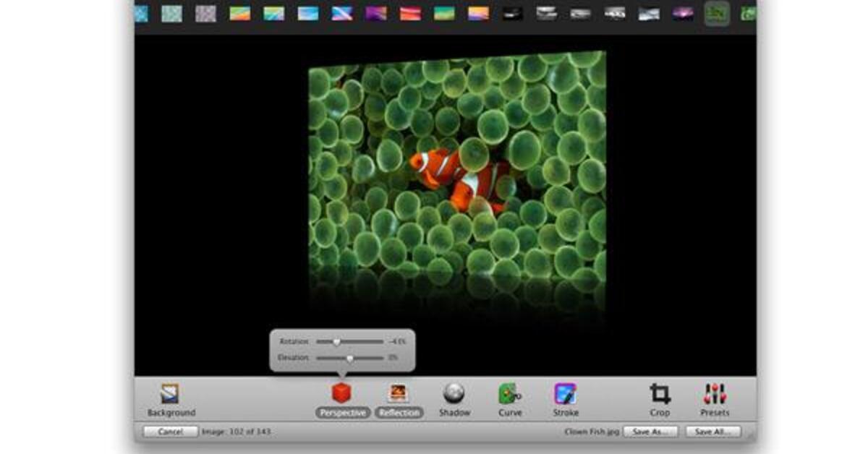Click the Elevation 0% value
Screen dimensions: 868x454
click(393, 358)
